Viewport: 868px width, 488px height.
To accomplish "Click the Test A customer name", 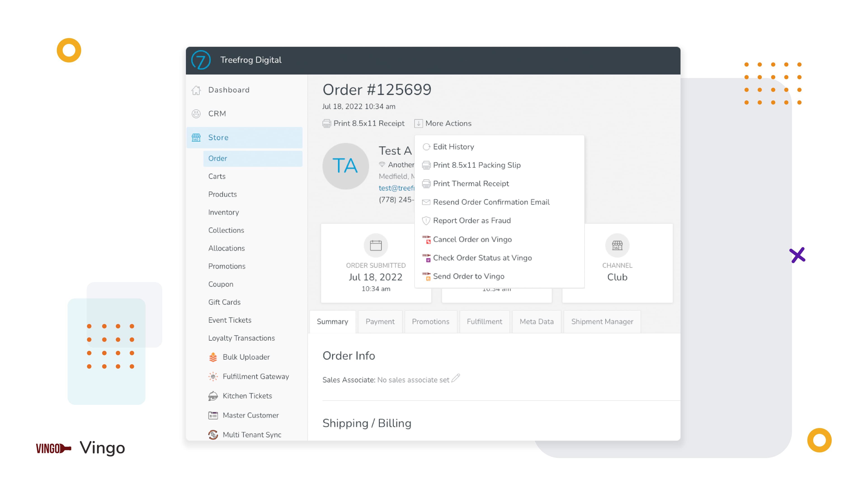I will click(395, 151).
